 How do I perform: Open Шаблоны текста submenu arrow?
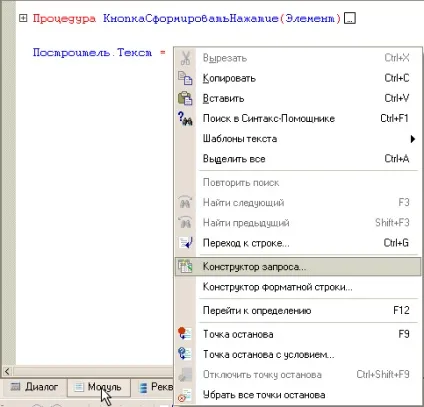tap(413, 139)
